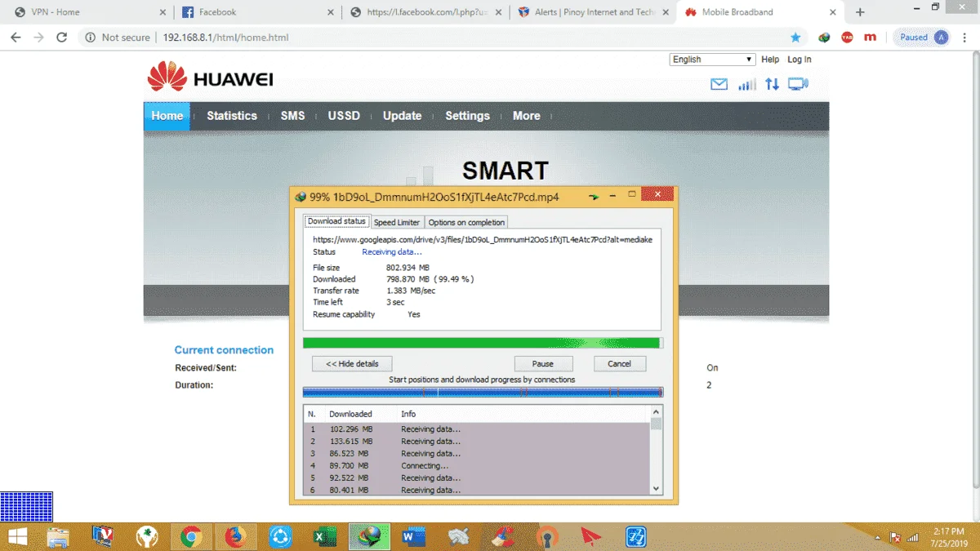Click the Wi-Fi device monitor status icon
Screen dimensions: 980x551
coord(798,84)
